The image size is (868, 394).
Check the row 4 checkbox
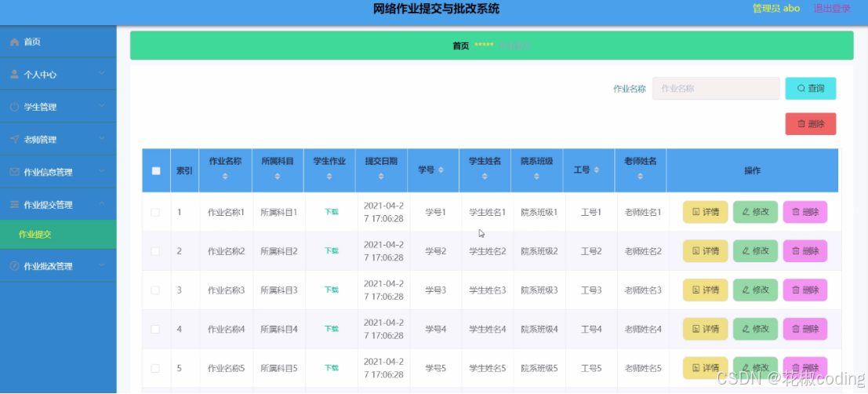[155, 329]
